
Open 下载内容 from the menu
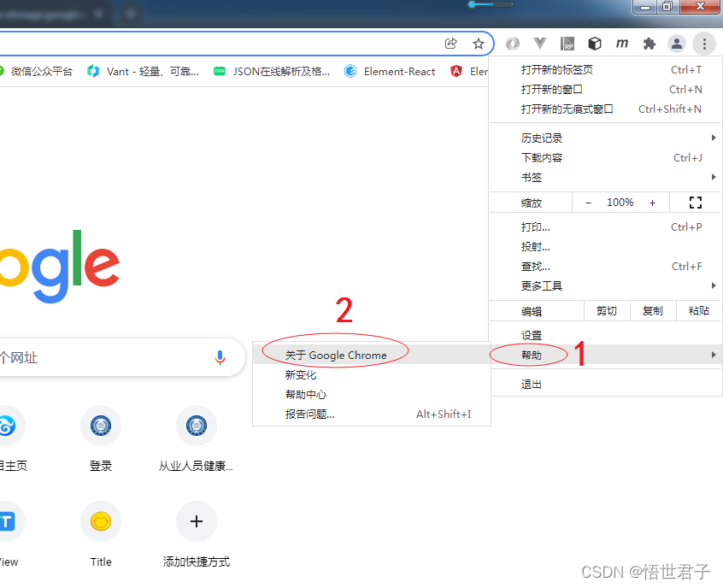click(x=605, y=158)
